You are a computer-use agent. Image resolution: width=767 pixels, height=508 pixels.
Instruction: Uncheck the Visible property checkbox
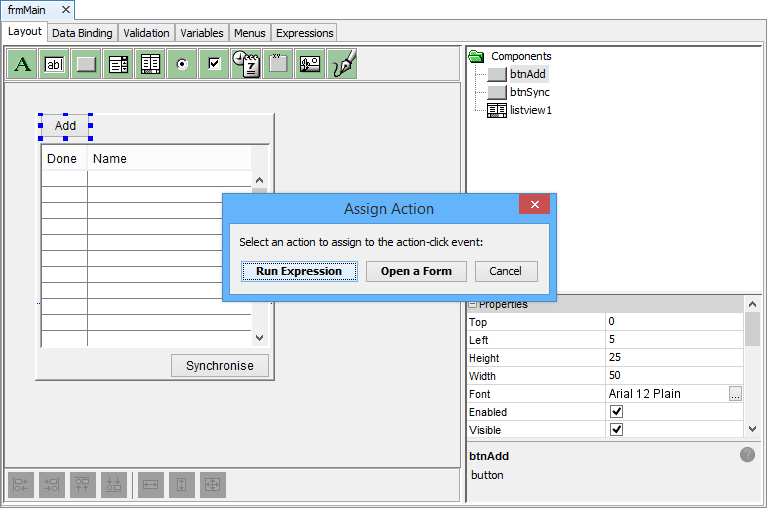[x=617, y=430]
